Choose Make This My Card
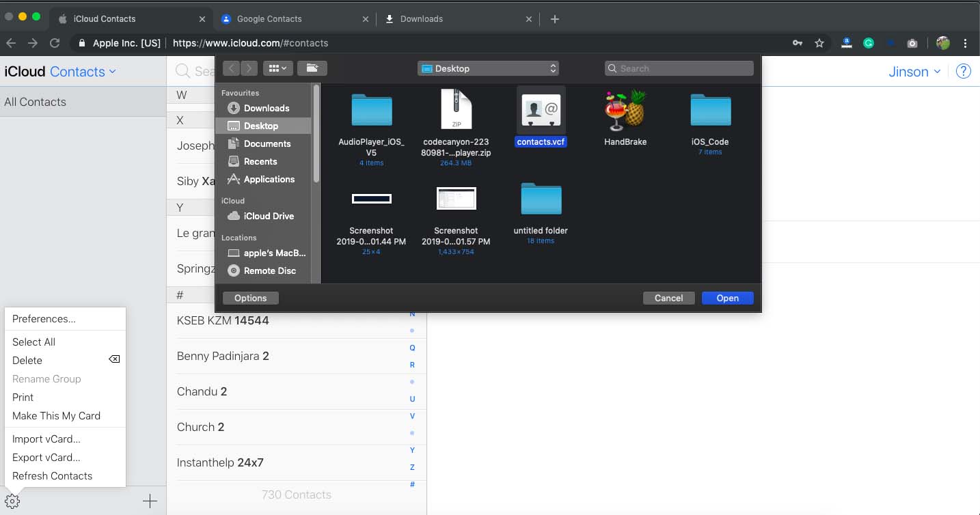The width and height of the screenshot is (980, 515). coord(56,416)
